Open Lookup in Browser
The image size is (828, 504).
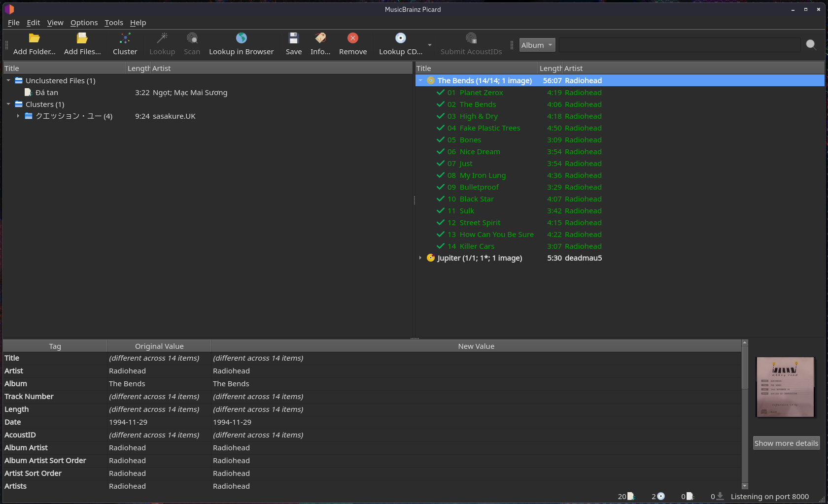pyautogui.click(x=241, y=38)
